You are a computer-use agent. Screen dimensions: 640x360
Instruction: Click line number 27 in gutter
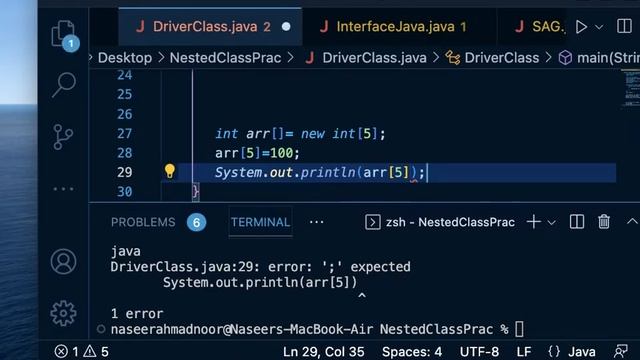[124, 133]
